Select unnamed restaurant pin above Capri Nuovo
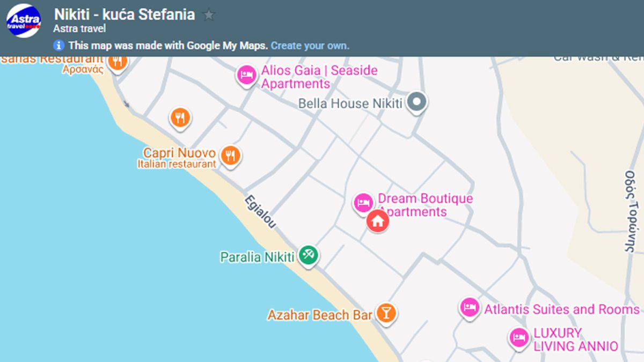This screenshot has height=362, width=644. click(180, 117)
